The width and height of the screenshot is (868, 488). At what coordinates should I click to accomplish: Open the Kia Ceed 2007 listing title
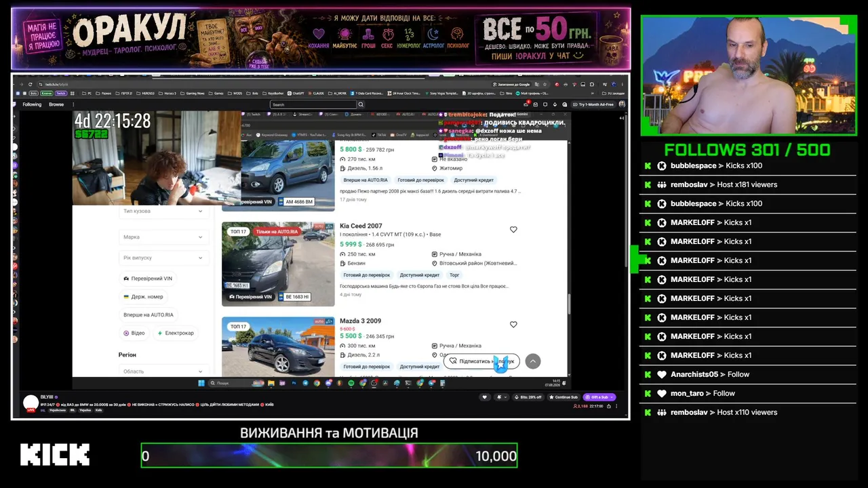tap(361, 226)
